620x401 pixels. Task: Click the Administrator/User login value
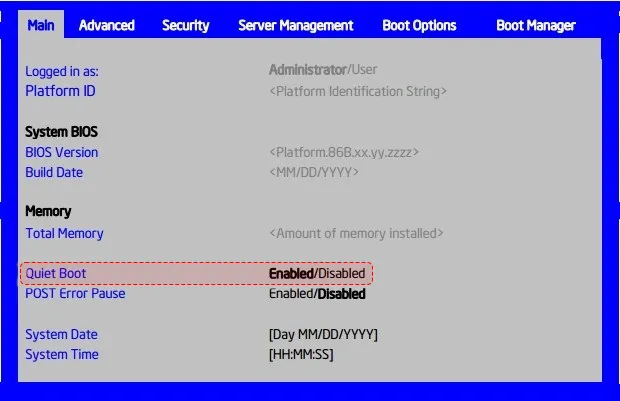tap(323, 70)
